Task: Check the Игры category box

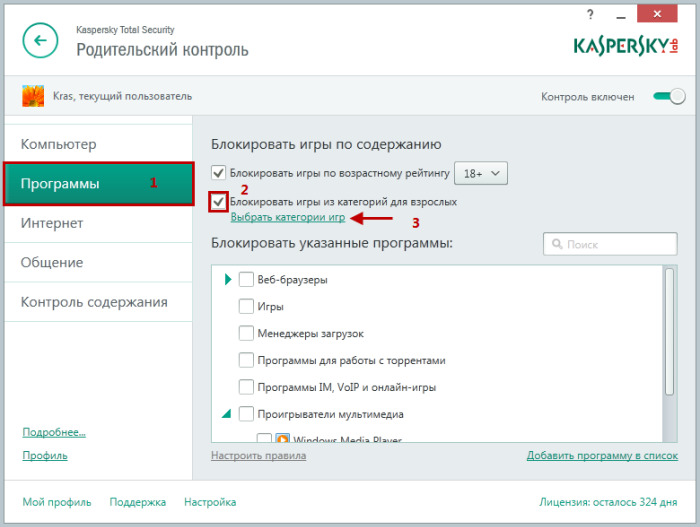Action: (246, 306)
